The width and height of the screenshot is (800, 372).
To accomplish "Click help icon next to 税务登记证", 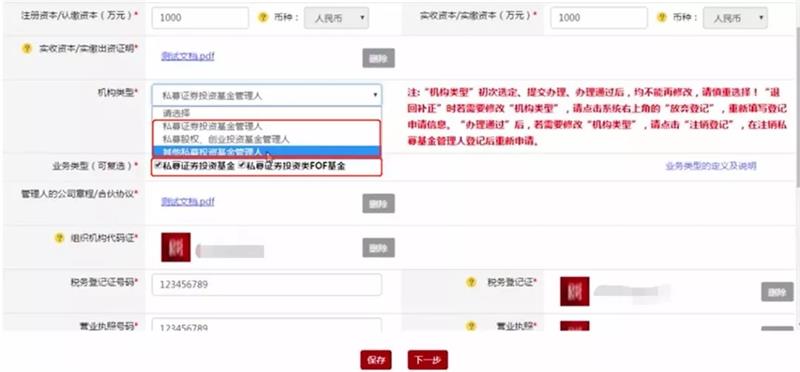I will 471,282.
